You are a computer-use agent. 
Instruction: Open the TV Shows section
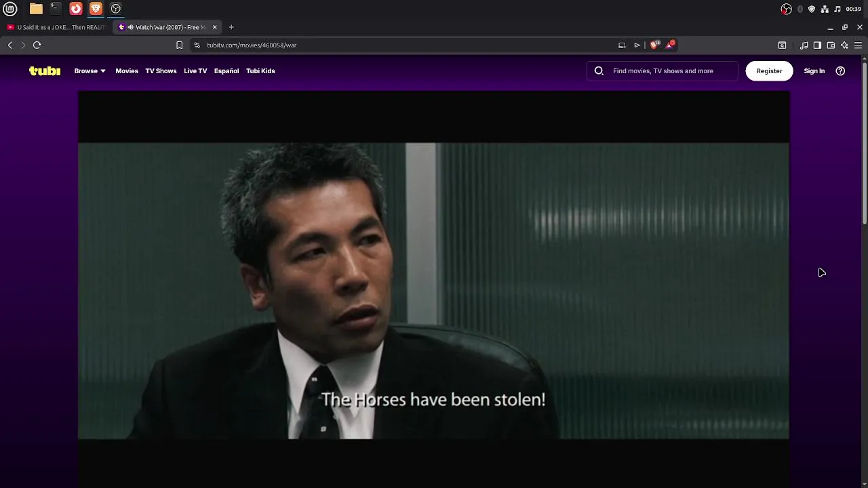click(161, 70)
